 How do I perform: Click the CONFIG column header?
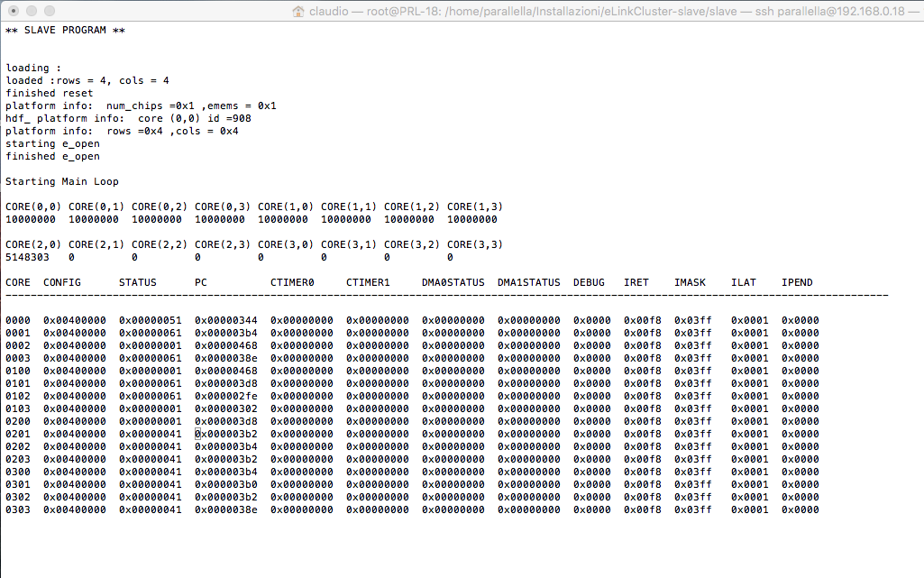click(x=62, y=282)
